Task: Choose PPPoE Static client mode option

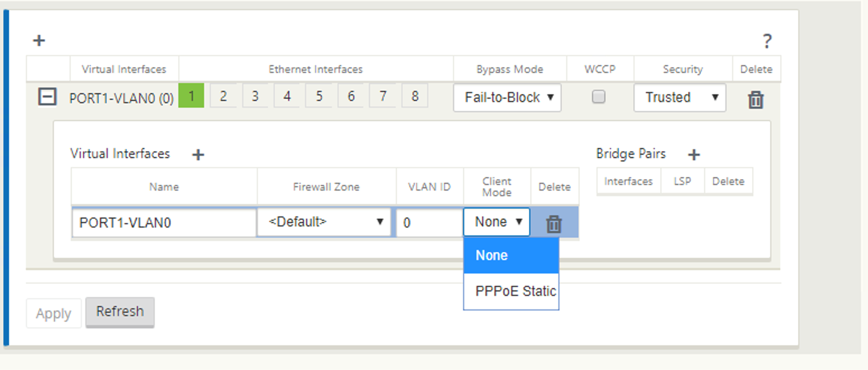Action: pyautogui.click(x=511, y=292)
